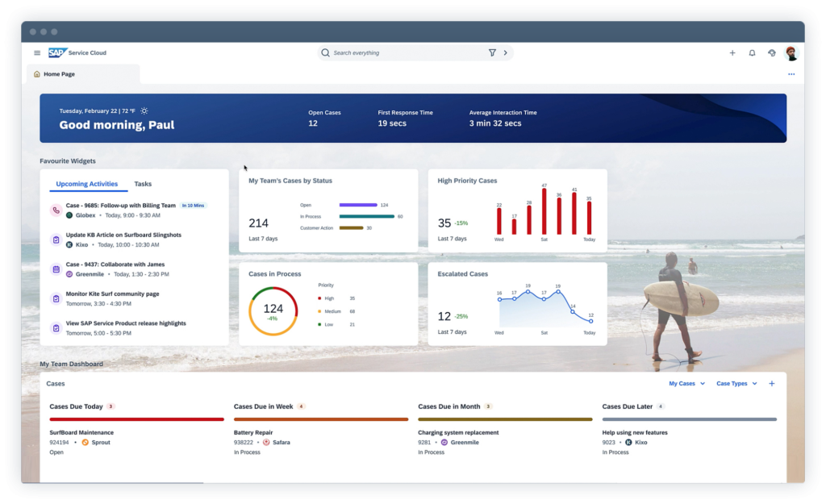Open the user profile avatar
826x504 pixels.
coord(791,53)
